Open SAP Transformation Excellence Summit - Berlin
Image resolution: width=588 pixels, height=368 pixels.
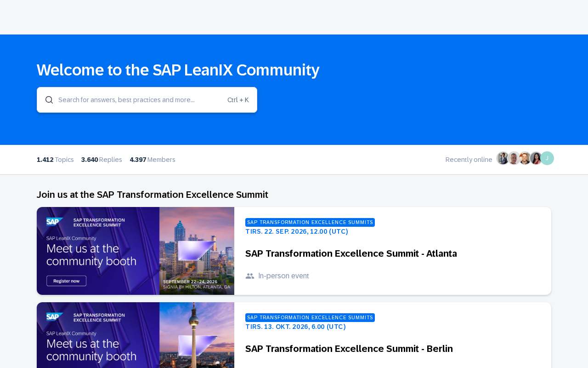point(349,349)
